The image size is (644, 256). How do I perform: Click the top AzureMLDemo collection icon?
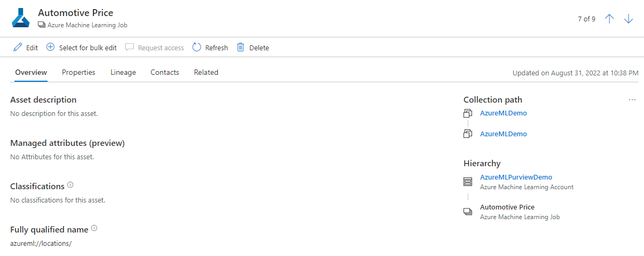(x=468, y=113)
